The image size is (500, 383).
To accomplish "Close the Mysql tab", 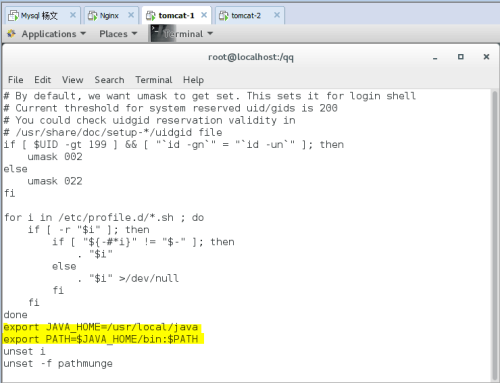I will (73, 15).
